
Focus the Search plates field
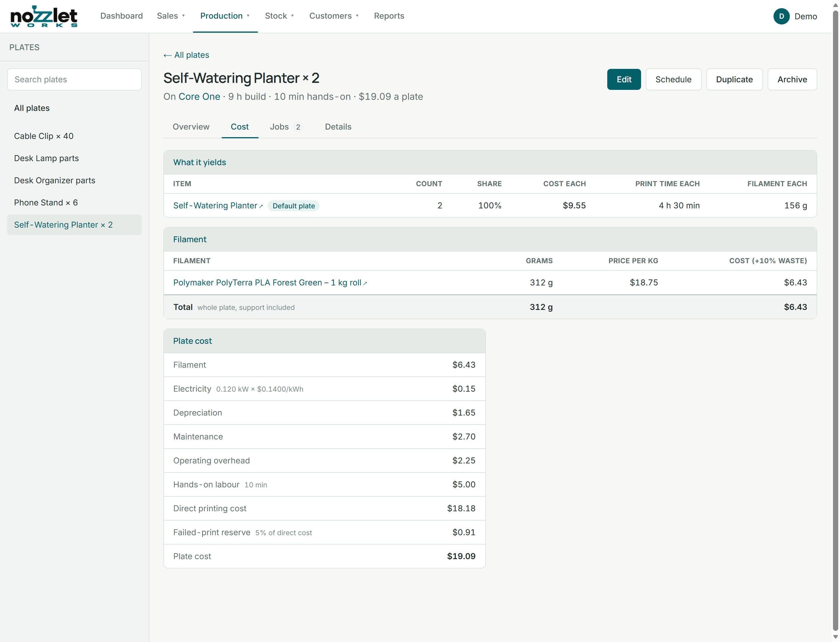(74, 79)
